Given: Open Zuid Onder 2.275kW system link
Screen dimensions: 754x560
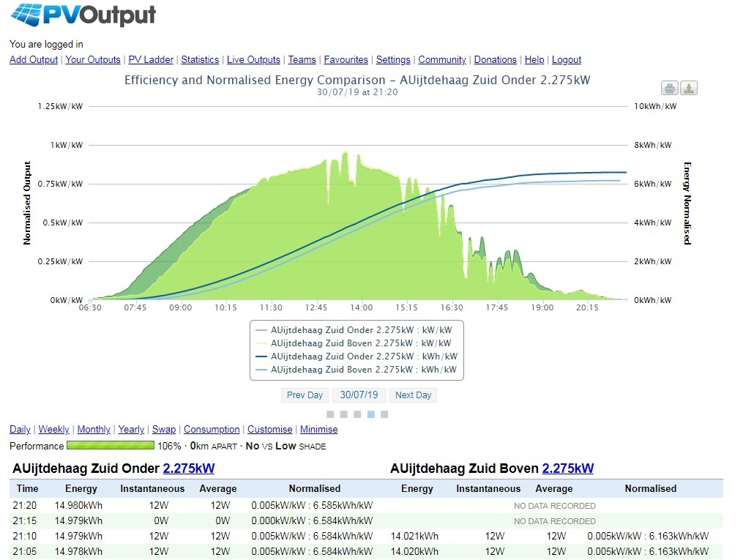Looking at the screenshot, I should (x=189, y=468).
